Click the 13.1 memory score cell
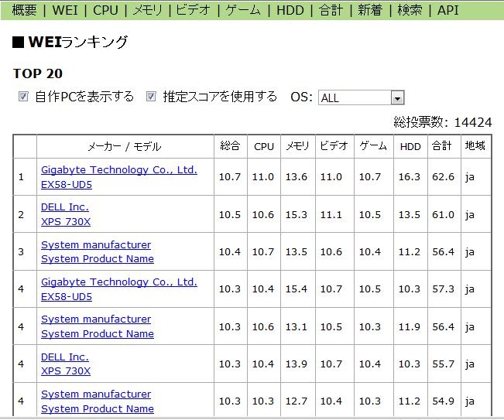The height and width of the screenshot is (420, 504). (x=297, y=326)
